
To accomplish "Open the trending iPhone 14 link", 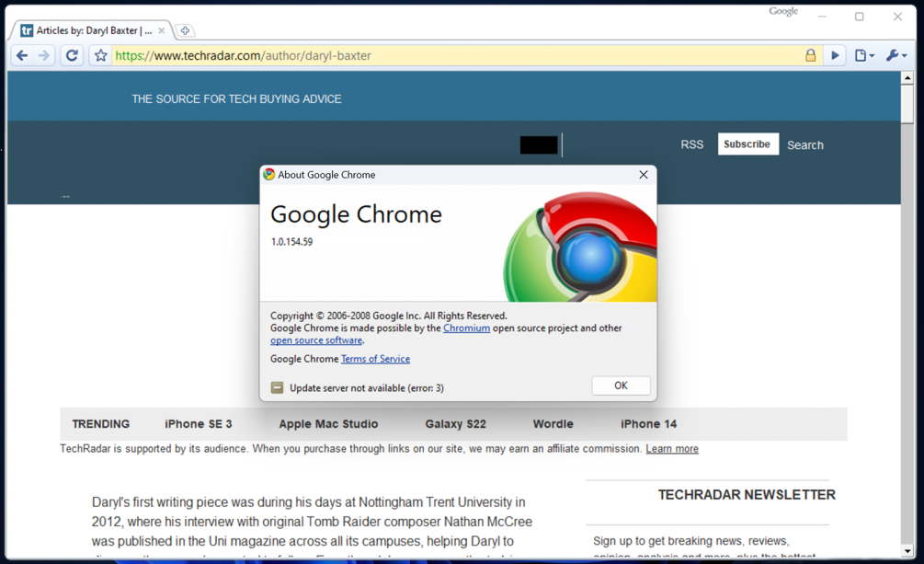I will [x=648, y=423].
